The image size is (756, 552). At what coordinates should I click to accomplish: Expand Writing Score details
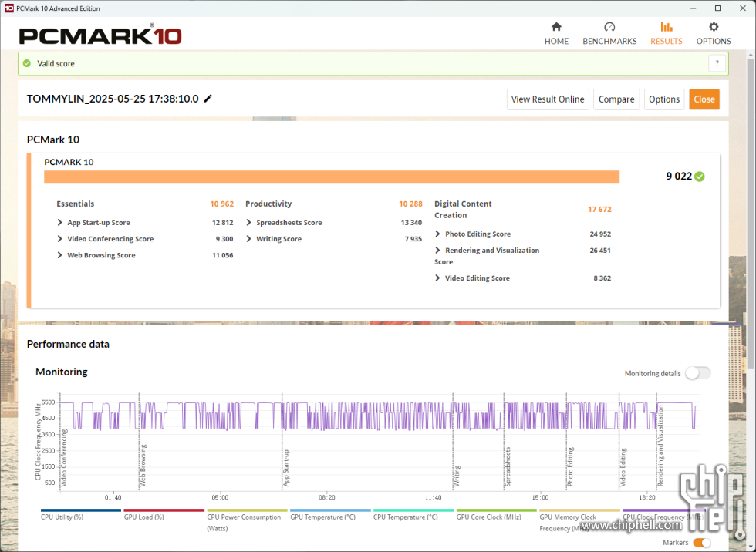[x=248, y=239]
